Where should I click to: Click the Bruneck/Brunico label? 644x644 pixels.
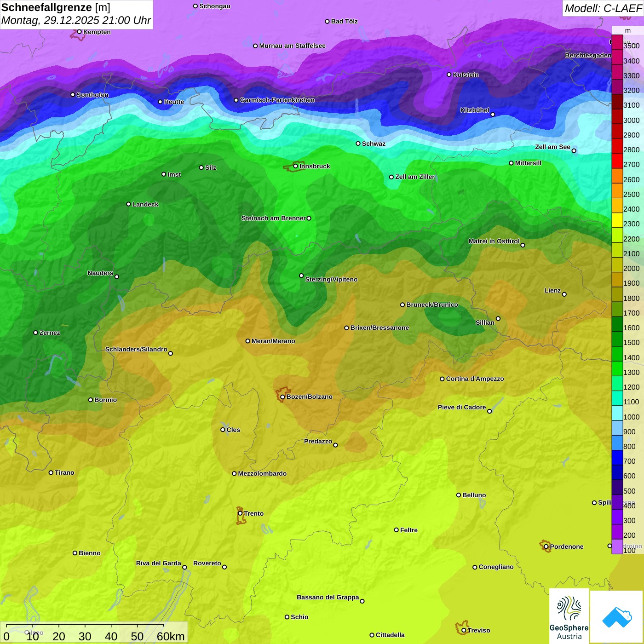[x=432, y=305]
